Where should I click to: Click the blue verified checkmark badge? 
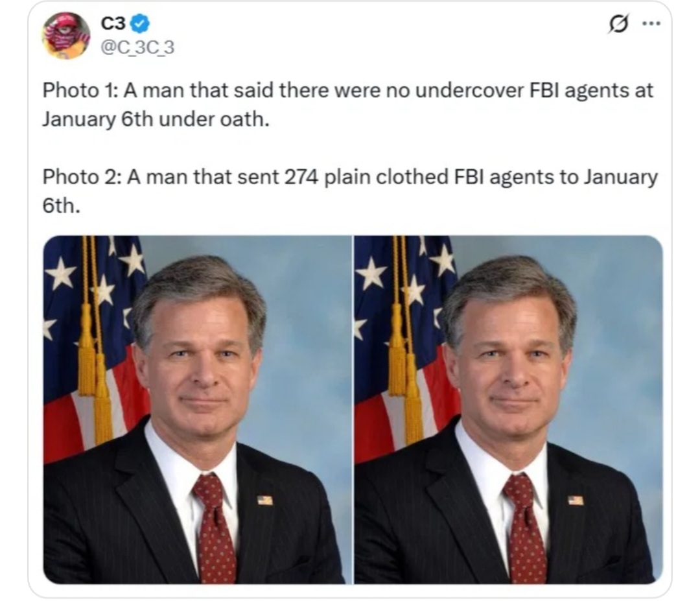[139, 25]
